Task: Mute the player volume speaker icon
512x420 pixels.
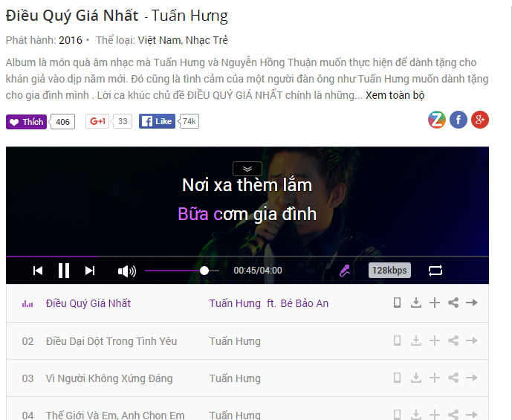Action: tap(127, 271)
